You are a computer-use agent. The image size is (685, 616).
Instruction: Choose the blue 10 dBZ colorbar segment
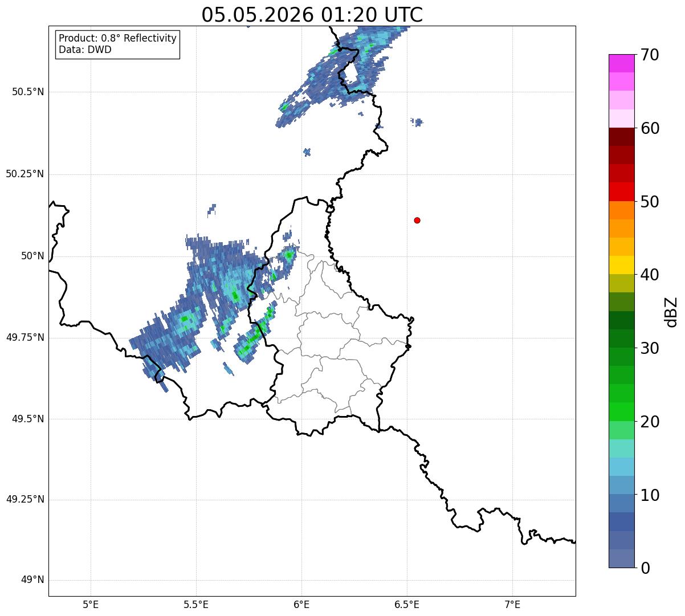click(x=622, y=485)
